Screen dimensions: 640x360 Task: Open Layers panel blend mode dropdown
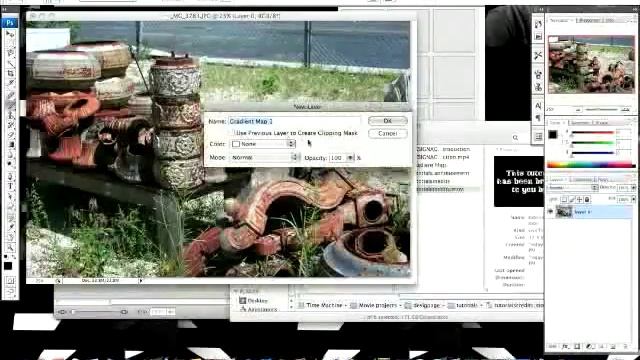pyautogui.click(x=573, y=188)
